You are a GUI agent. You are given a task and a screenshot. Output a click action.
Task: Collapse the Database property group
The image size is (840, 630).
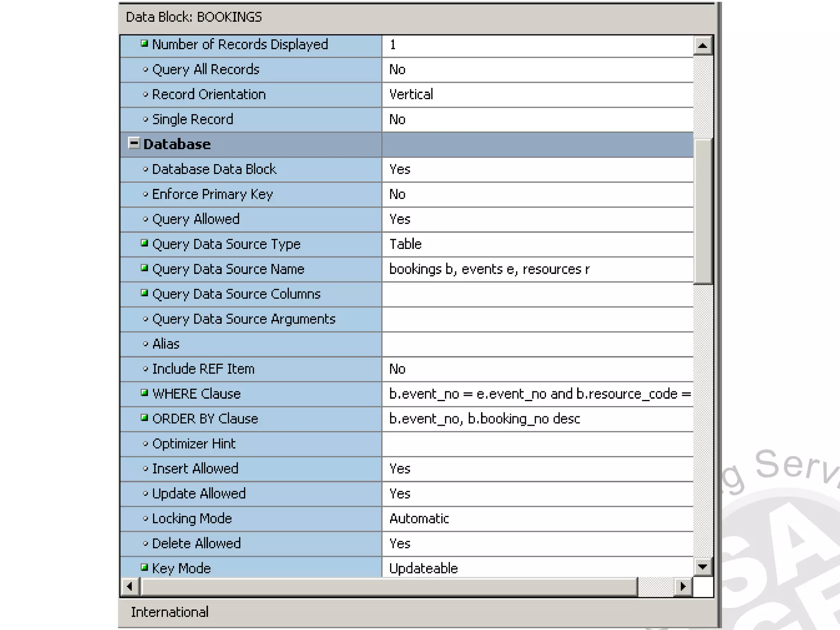pos(134,143)
